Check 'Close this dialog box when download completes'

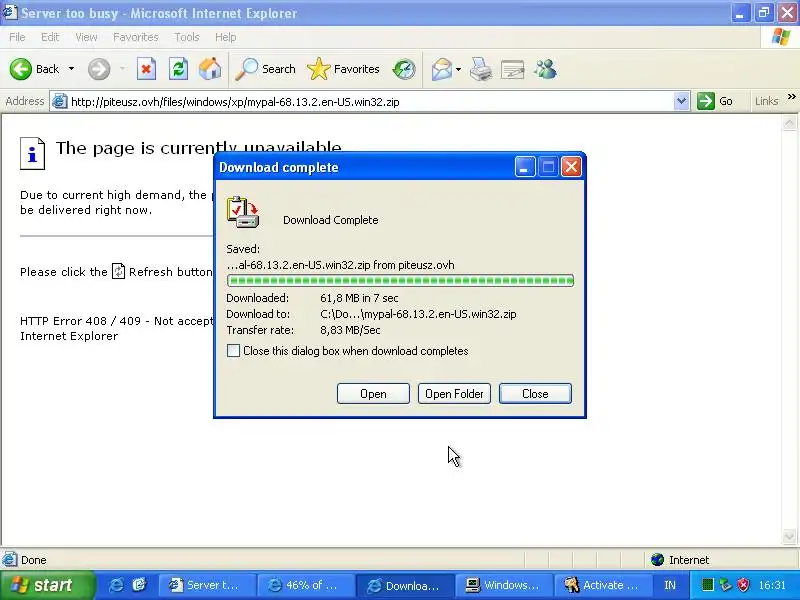(x=233, y=351)
